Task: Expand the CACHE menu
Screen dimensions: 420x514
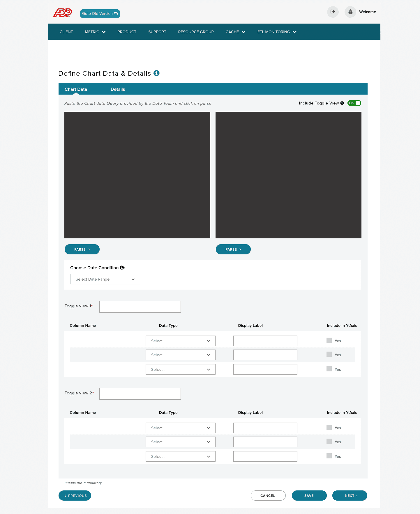Action: (x=235, y=32)
